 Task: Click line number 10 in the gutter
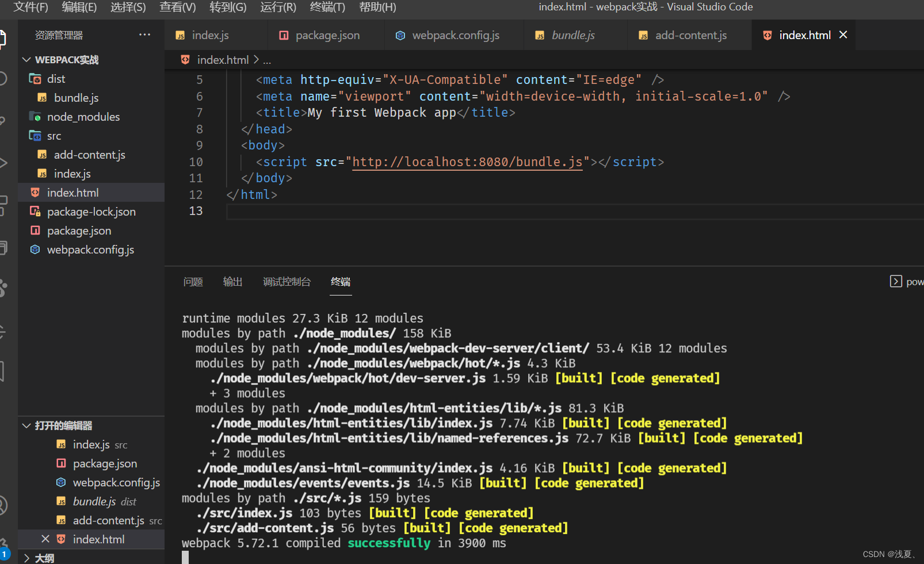coord(196,162)
